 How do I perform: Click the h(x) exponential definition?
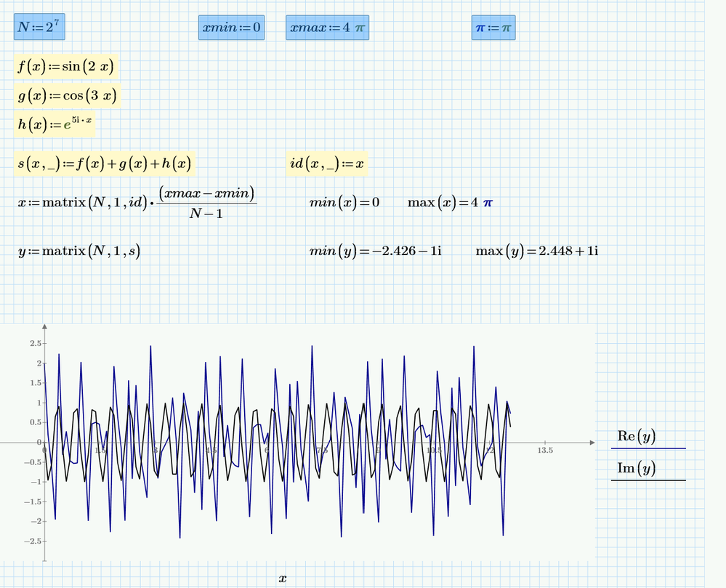click(55, 125)
